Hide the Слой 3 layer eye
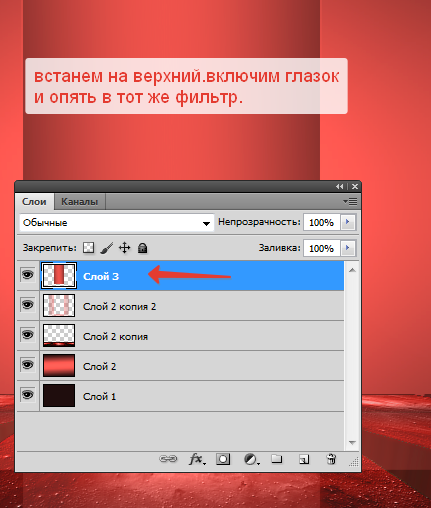 click(x=28, y=275)
